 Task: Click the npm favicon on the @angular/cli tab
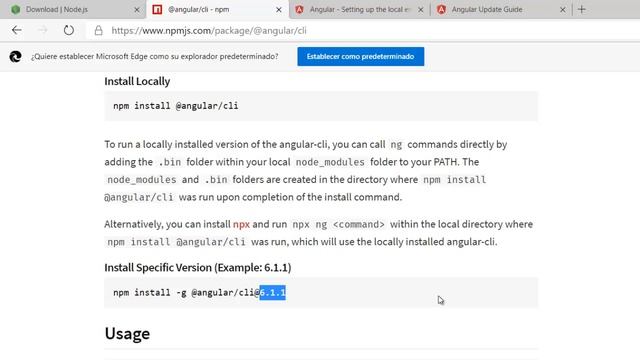tap(157, 9)
